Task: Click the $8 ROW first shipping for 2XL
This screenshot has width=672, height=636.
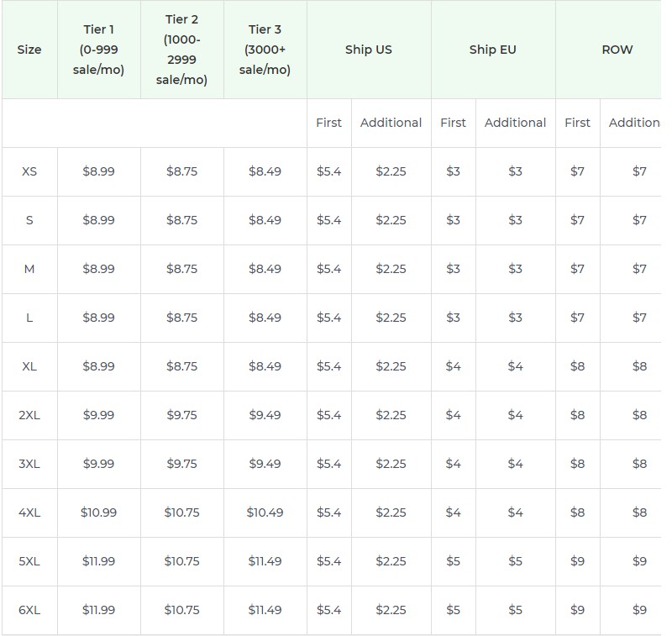Action: [577, 416]
